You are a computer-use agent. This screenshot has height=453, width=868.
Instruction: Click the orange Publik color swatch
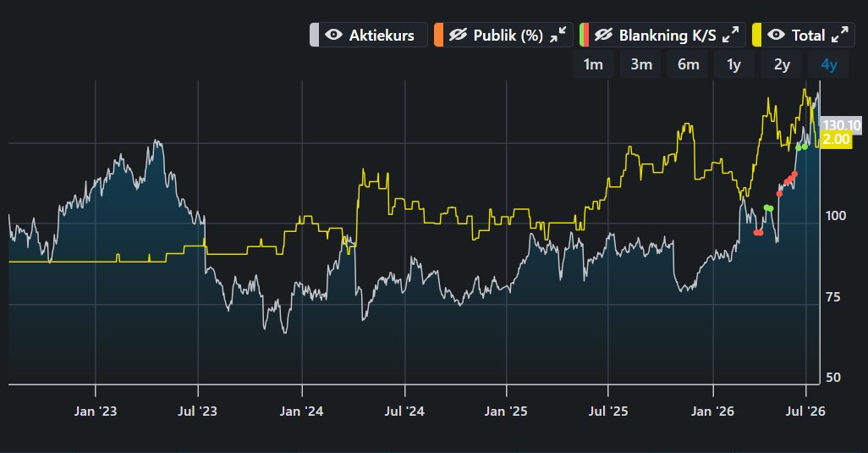(x=438, y=35)
